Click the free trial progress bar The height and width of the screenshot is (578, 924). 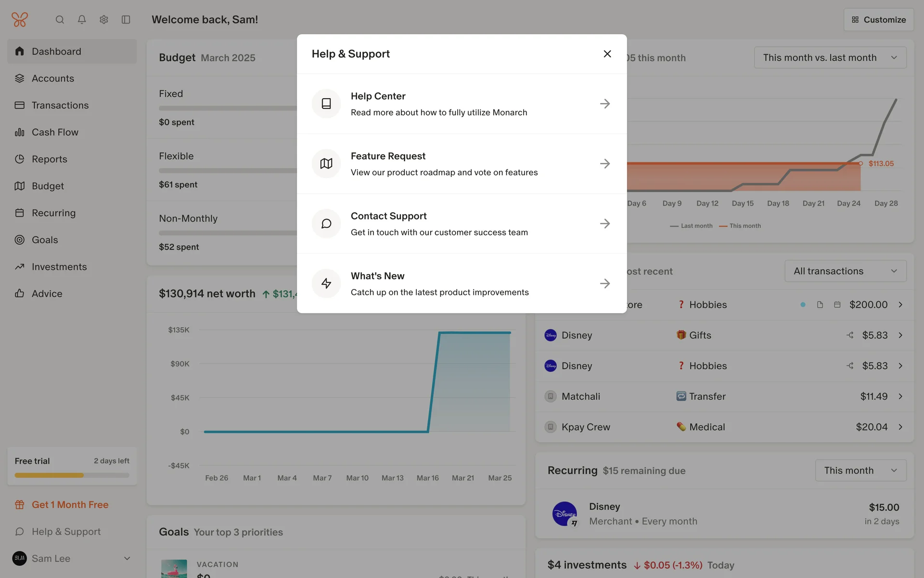72,475
